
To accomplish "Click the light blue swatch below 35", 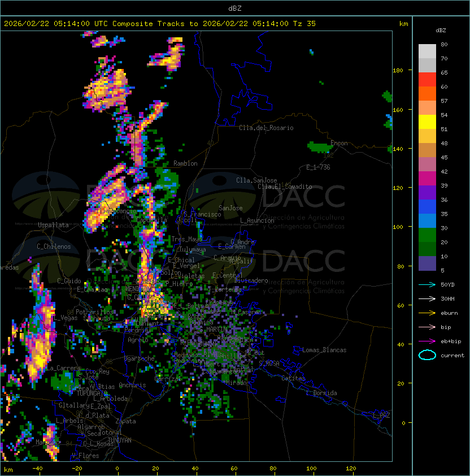I will 427,220.
